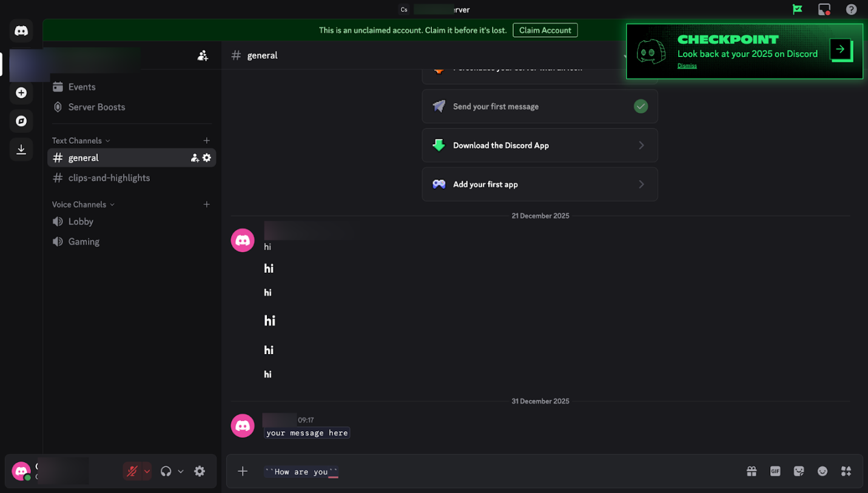The image size is (868, 493).
Task: Open the gift picker in the message bar
Action: click(x=752, y=471)
